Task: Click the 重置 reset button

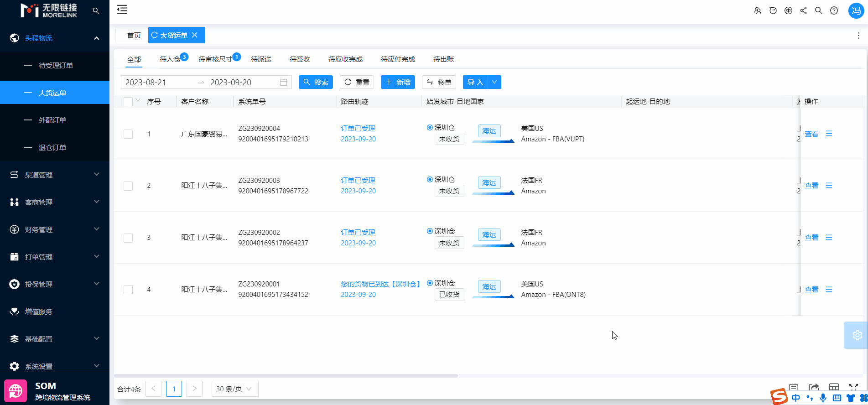Action: pos(357,82)
